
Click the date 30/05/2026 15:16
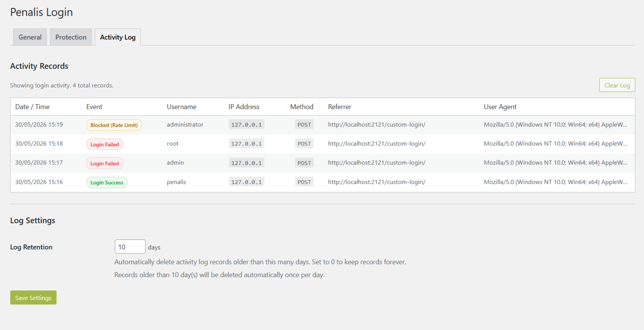39,182
